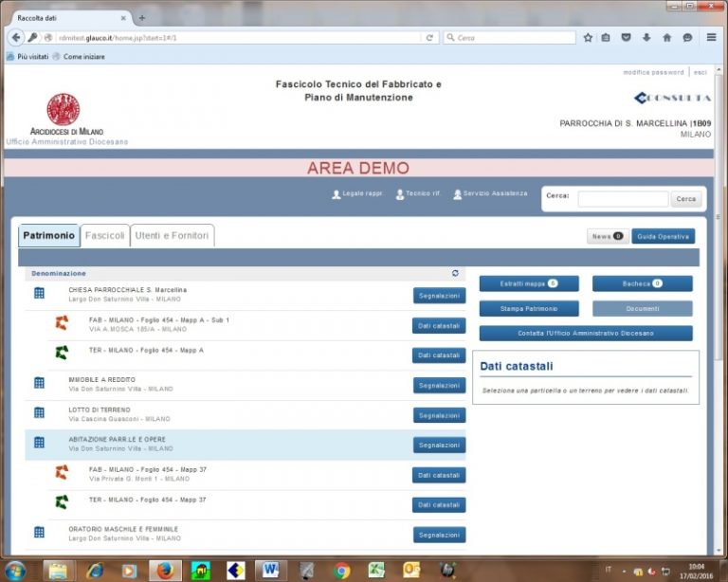Open Guida Operativa

tap(663, 236)
